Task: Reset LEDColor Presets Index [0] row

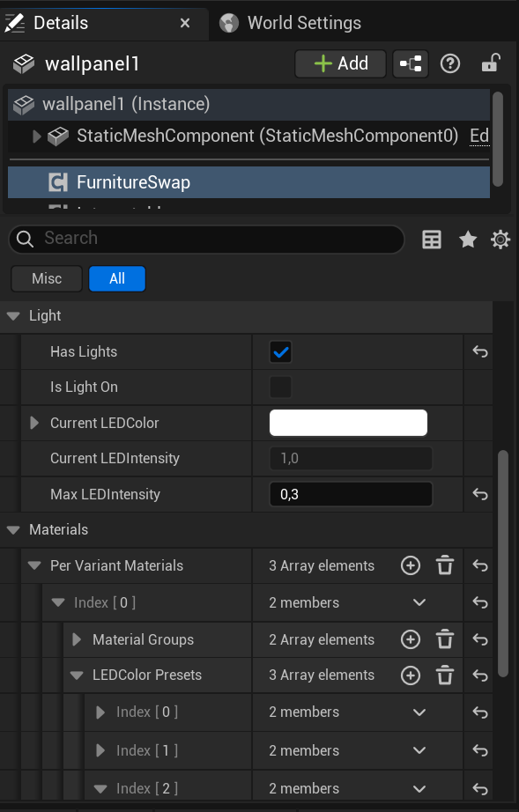Action: [480, 712]
